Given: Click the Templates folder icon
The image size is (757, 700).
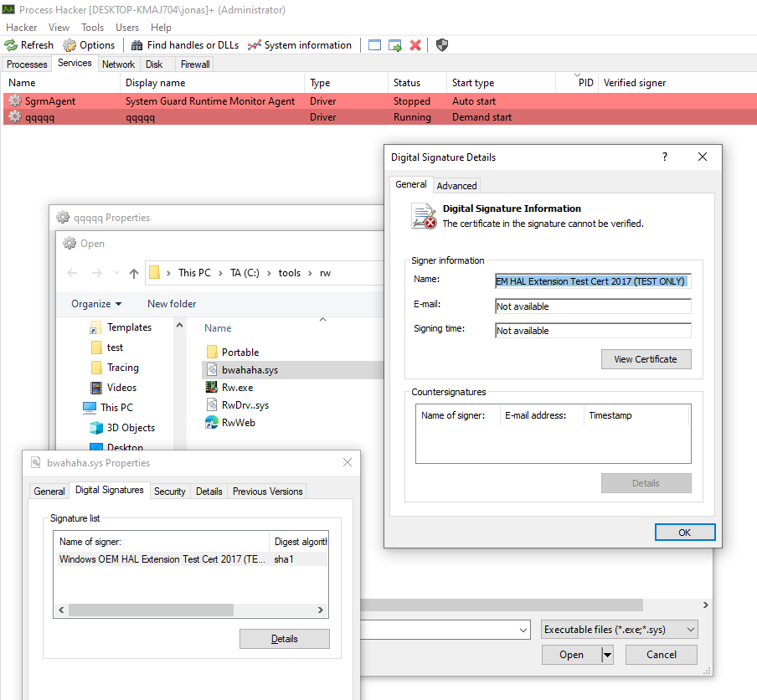Looking at the screenshot, I should pyautogui.click(x=95, y=327).
